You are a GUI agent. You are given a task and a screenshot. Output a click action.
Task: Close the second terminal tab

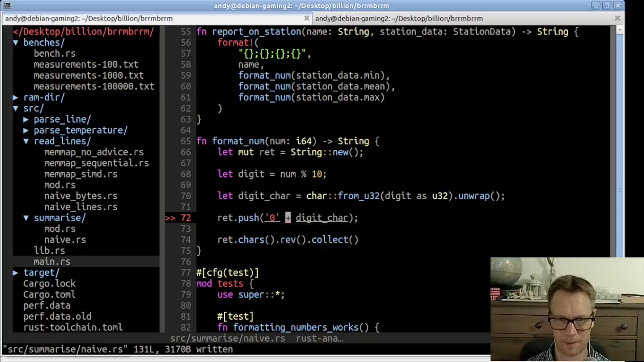pos(617,18)
